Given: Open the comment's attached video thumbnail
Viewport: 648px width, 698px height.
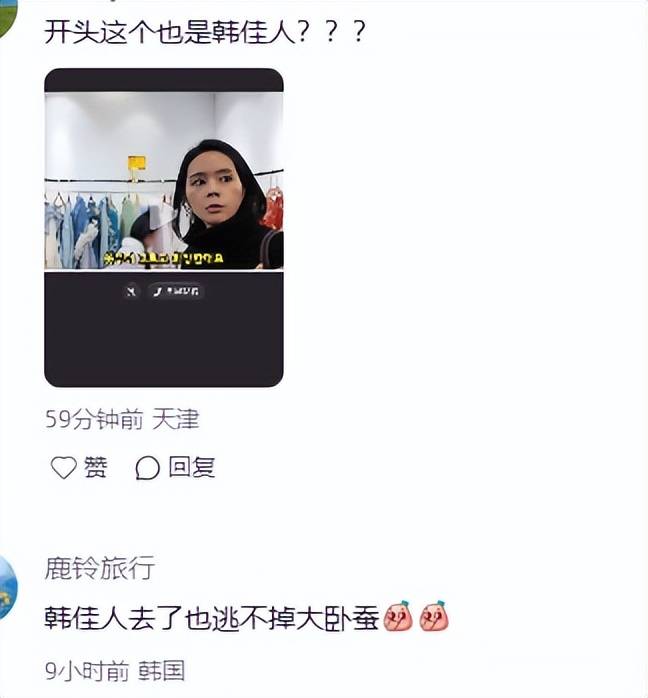Looking at the screenshot, I should tap(164, 227).
